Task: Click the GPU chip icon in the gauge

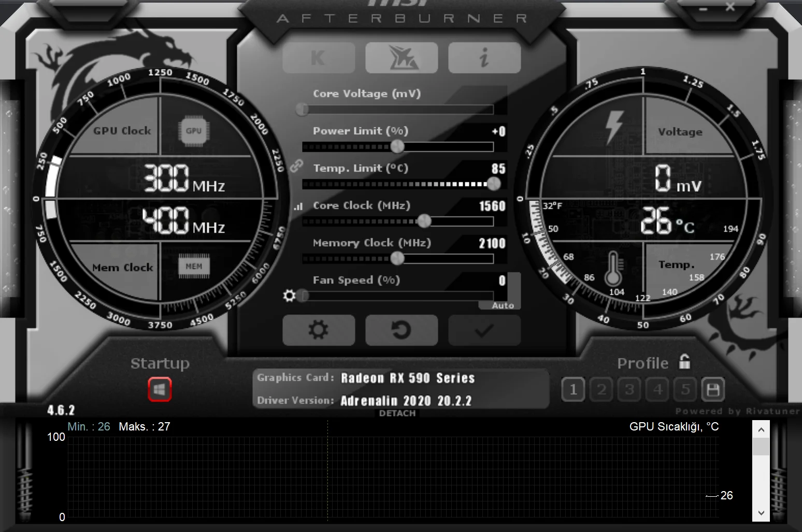Action: (194, 131)
